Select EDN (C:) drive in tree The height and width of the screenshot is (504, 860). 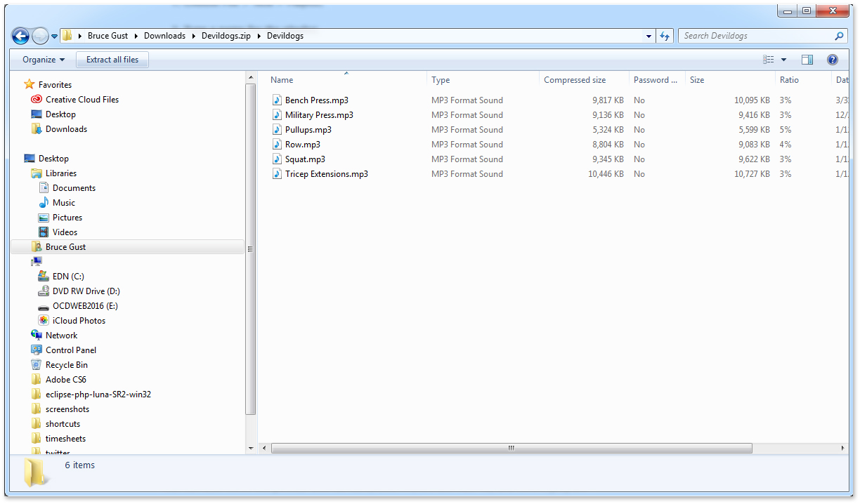[x=68, y=277]
